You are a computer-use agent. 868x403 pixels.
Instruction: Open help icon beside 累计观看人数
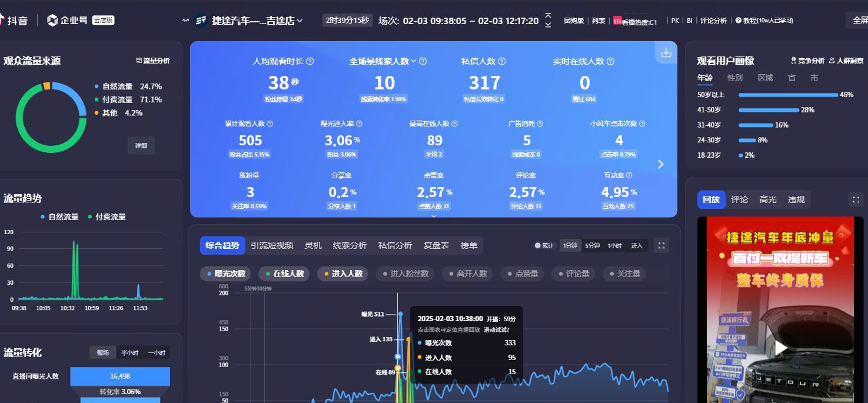(x=270, y=124)
